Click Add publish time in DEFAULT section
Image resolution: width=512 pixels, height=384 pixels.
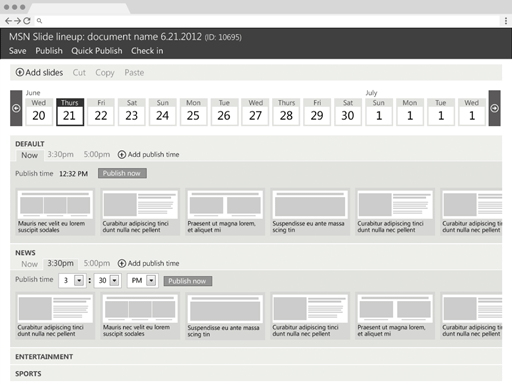point(149,154)
